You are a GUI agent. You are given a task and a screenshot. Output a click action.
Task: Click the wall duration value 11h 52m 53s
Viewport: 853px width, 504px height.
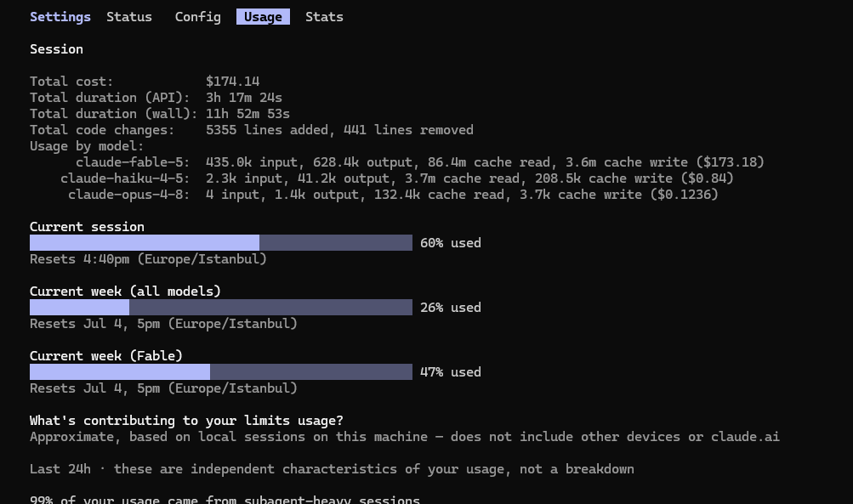click(247, 114)
